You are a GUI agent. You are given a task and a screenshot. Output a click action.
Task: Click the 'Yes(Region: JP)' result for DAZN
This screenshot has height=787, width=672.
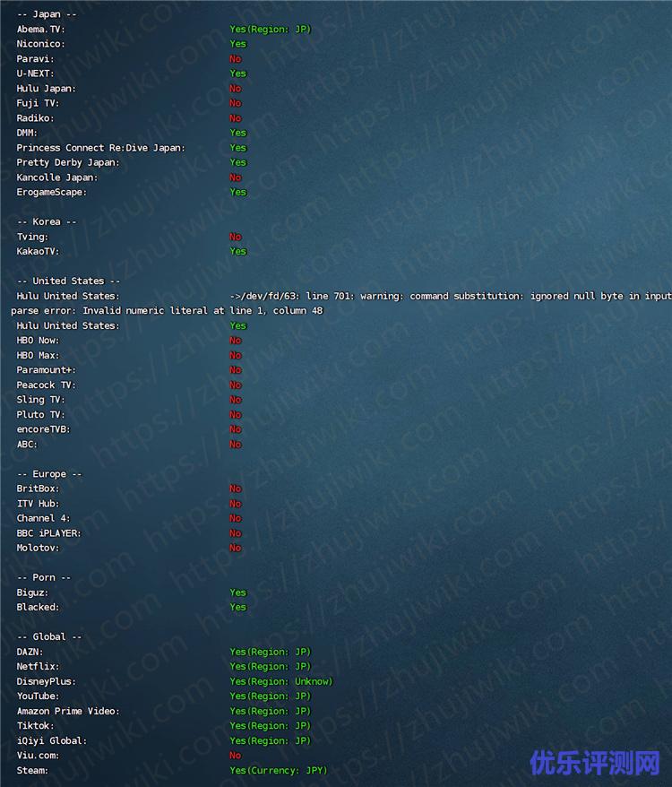click(x=271, y=652)
